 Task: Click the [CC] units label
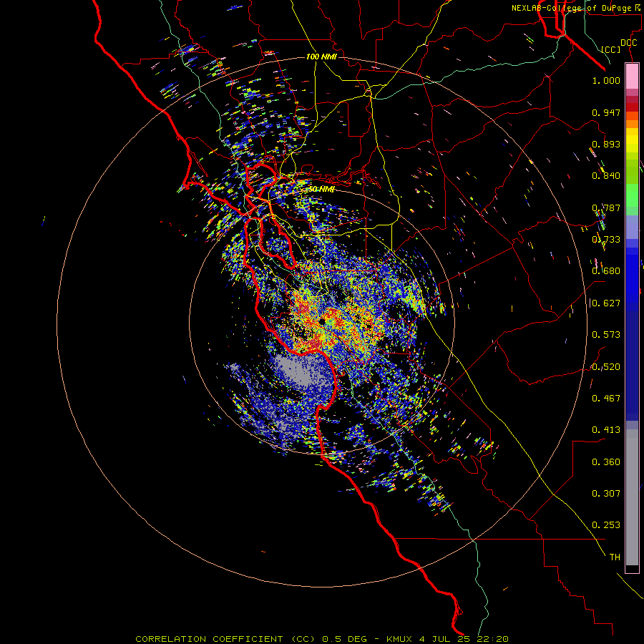(x=611, y=49)
